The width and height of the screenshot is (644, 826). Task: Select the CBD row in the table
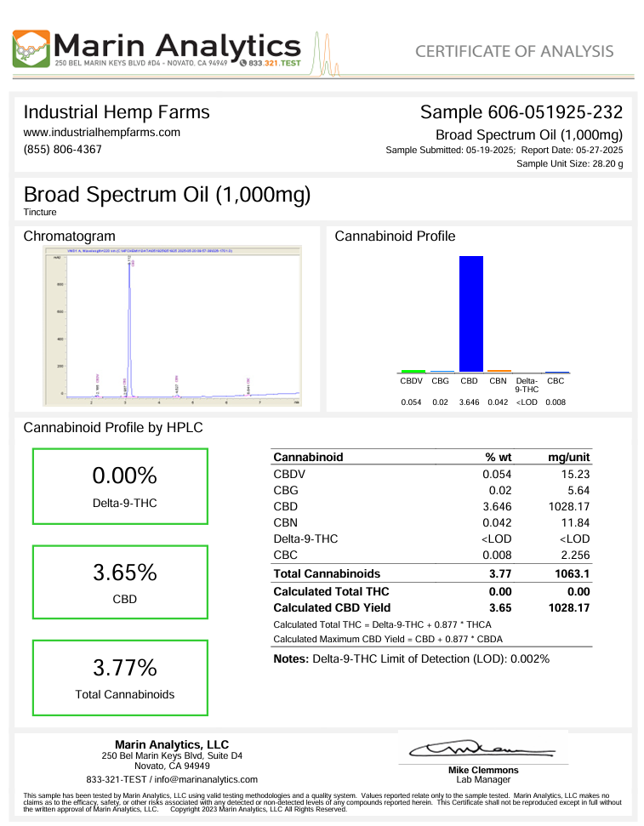click(x=431, y=507)
